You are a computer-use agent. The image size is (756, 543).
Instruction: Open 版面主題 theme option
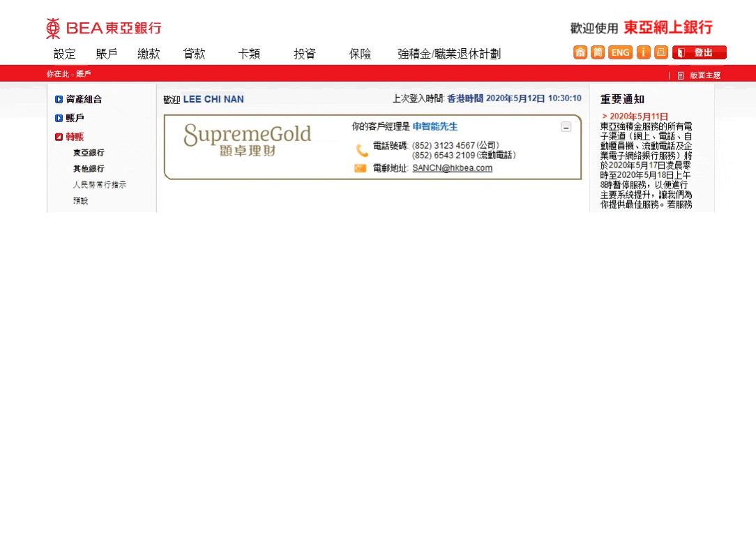(x=705, y=75)
